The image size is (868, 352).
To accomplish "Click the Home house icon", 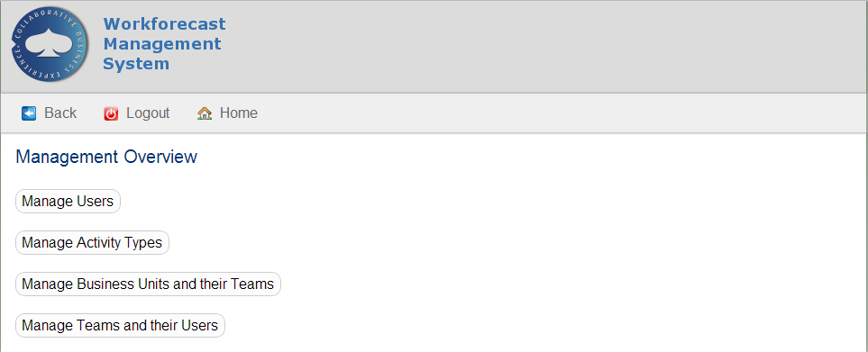I will (205, 113).
